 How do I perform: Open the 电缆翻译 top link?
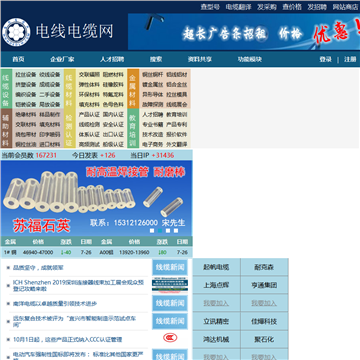point(238,7)
